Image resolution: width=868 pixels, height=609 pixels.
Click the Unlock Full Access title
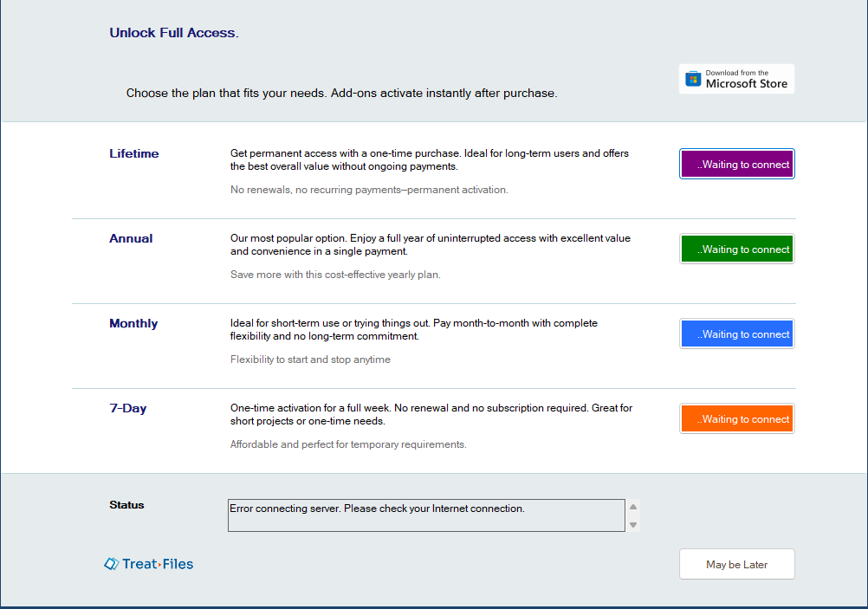pyautogui.click(x=174, y=33)
